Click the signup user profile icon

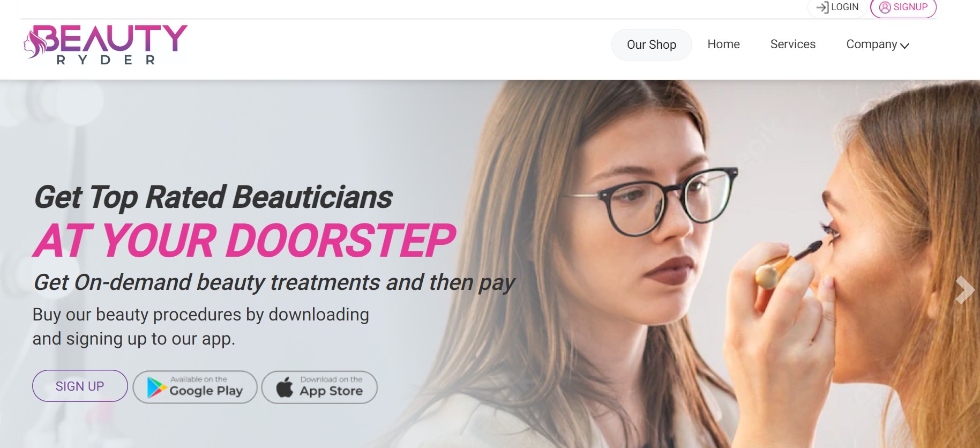pyautogui.click(x=885, y=7)
